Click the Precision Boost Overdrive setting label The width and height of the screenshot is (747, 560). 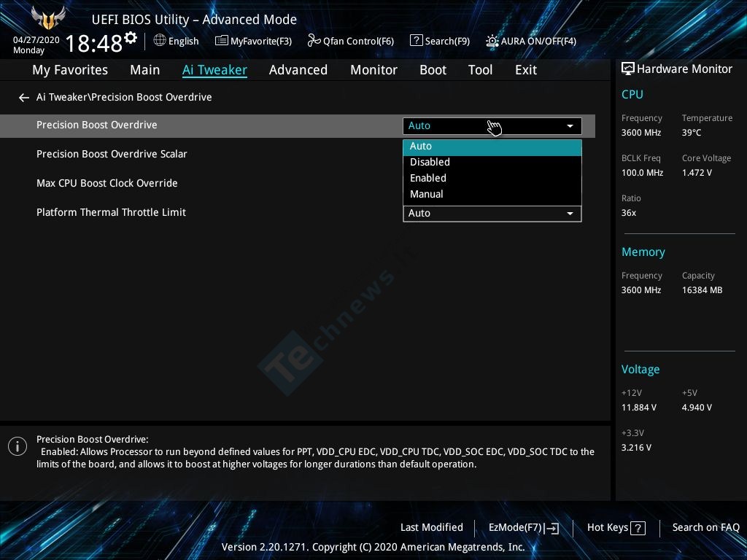coord(97,125)
